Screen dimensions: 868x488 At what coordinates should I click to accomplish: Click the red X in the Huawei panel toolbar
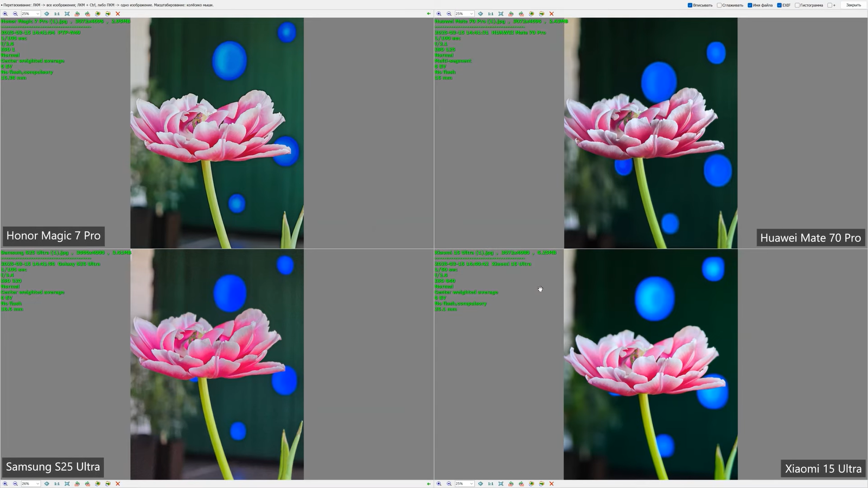(552, 14)
